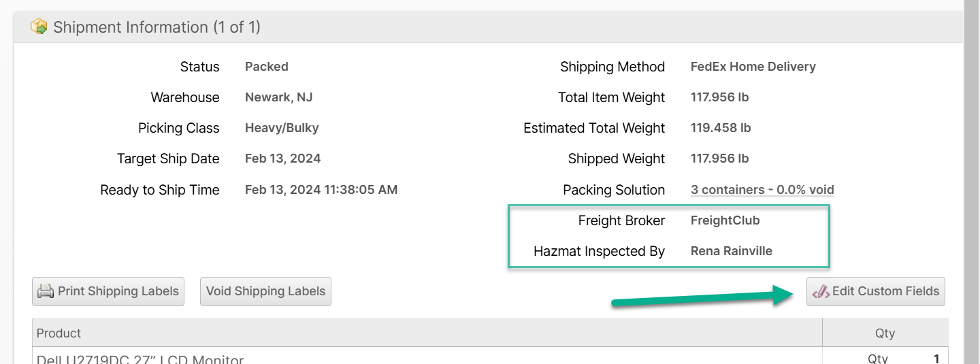
Task: Click the pencil icon for Edit Custom Fields
Action: (821, 291)
